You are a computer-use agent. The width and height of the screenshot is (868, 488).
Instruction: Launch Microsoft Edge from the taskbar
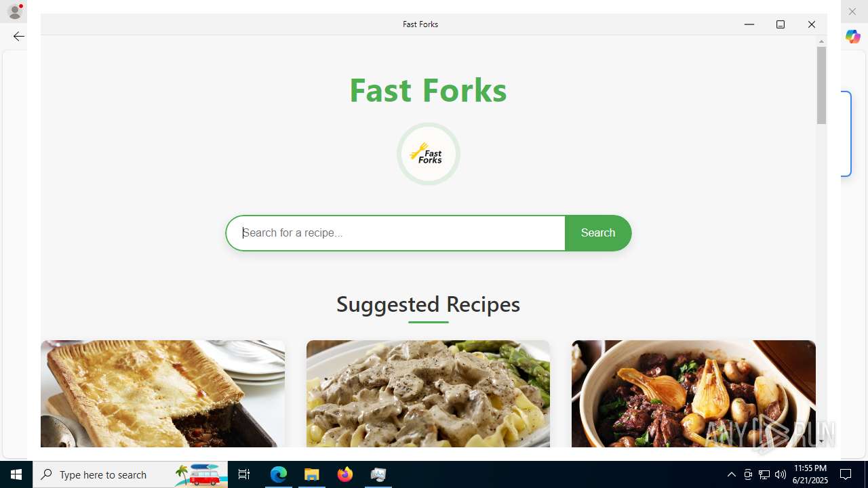[x=279, y=474]
